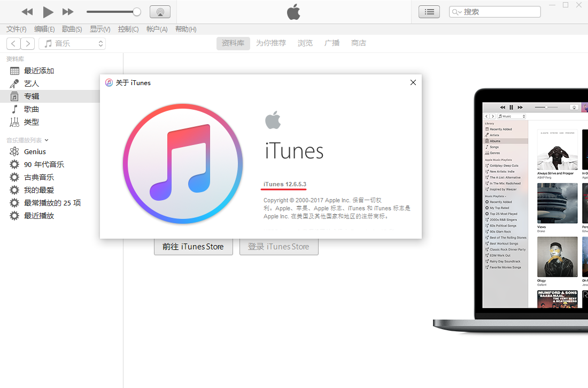The width and height of the screenshot is (588, 388).
Task: Click the gear icon beside 我的最爱
Action: coord(14,190)
